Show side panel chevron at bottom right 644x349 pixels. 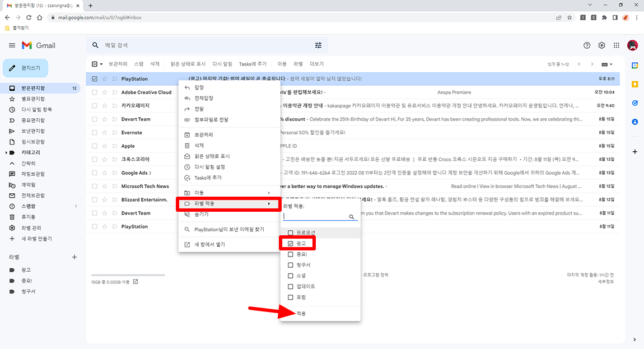634,339
